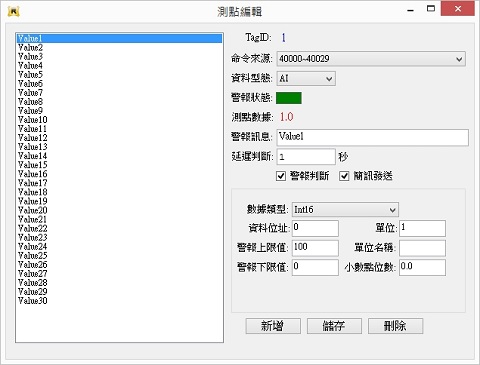Close the 測點編輯 window

[x=458, y=9]
